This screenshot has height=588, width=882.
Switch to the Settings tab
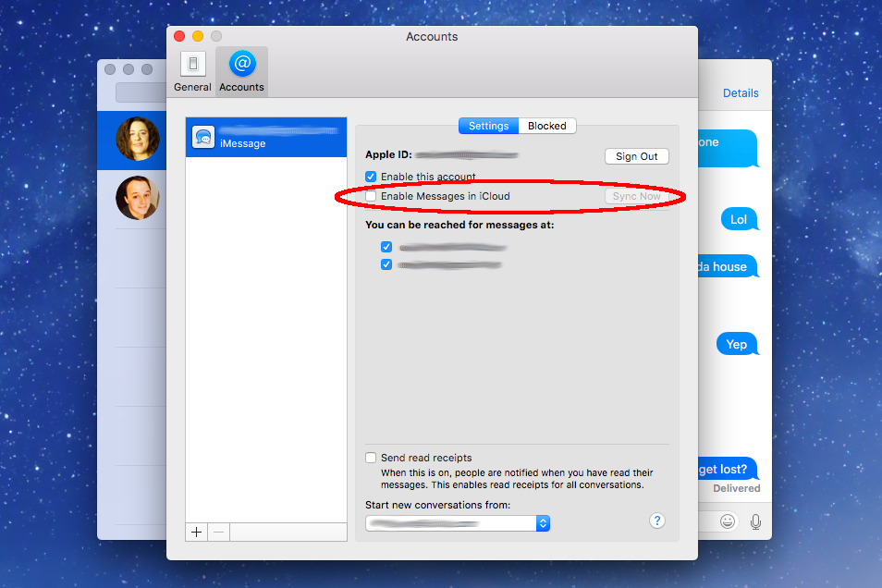click(x=488, y=126)
